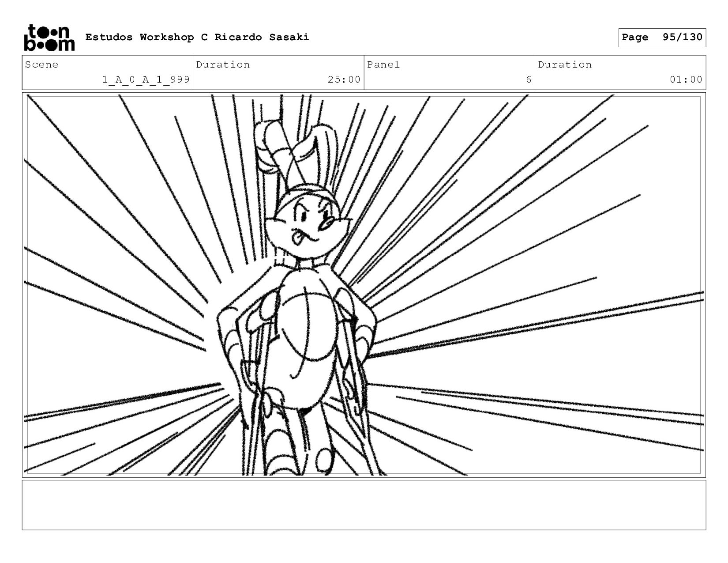The image size is (728, 563).
Task: Click the scene duration value '25:00'
Action: 344,79
